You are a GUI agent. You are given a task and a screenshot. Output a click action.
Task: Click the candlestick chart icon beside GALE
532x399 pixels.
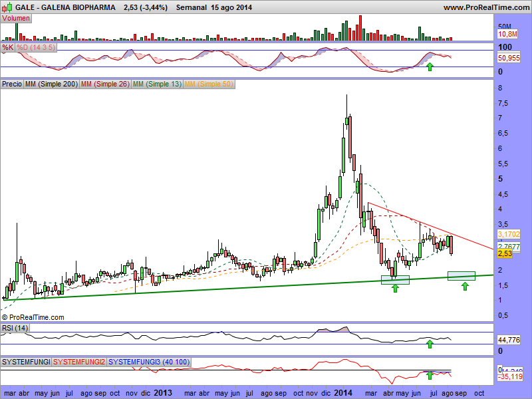coord(7,7)
